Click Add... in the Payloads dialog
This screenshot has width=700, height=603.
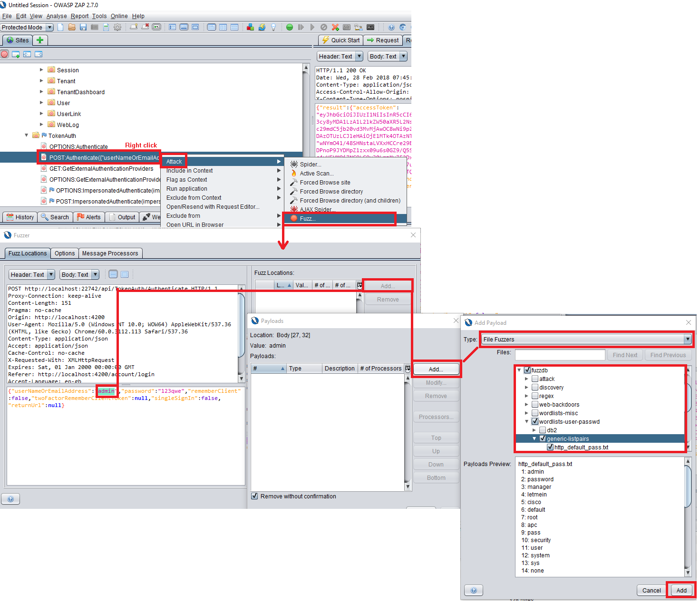[x=436, y=369]
